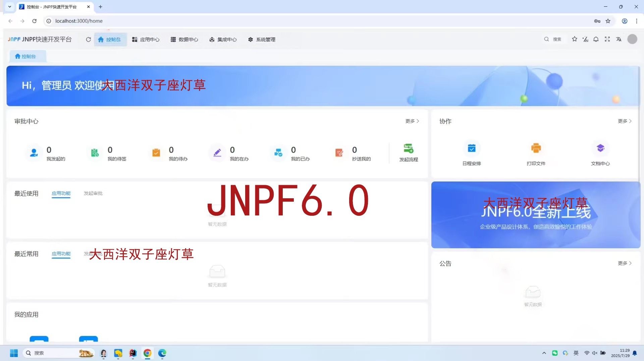Open 我的在办 approval item
The width and height of the screenshot is (644, 361).
229,153
